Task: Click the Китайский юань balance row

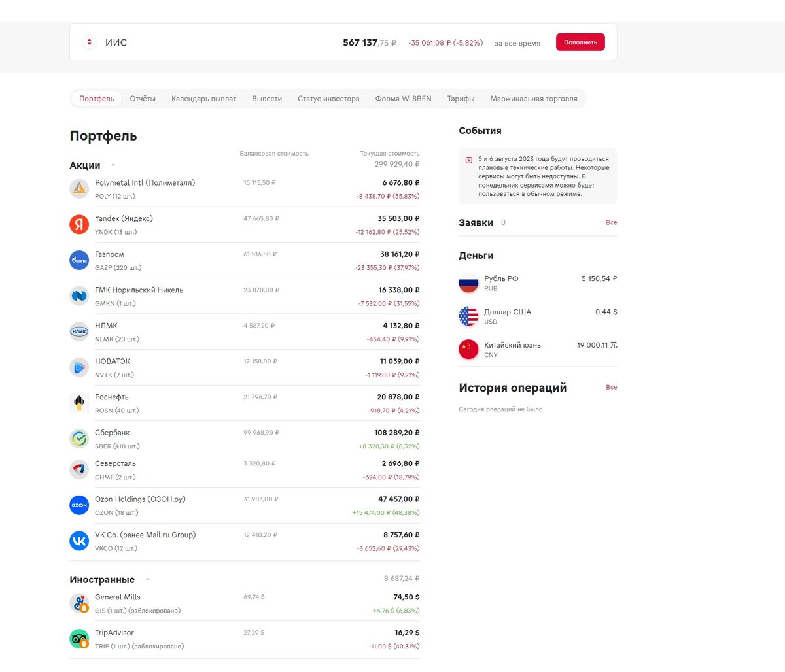Action: 538,349
